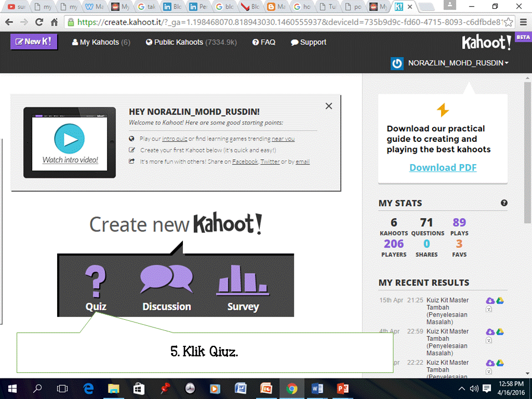Viewport: 532px width, 399px height.
Task: Share via the email link
Action: tap(303, 161)
